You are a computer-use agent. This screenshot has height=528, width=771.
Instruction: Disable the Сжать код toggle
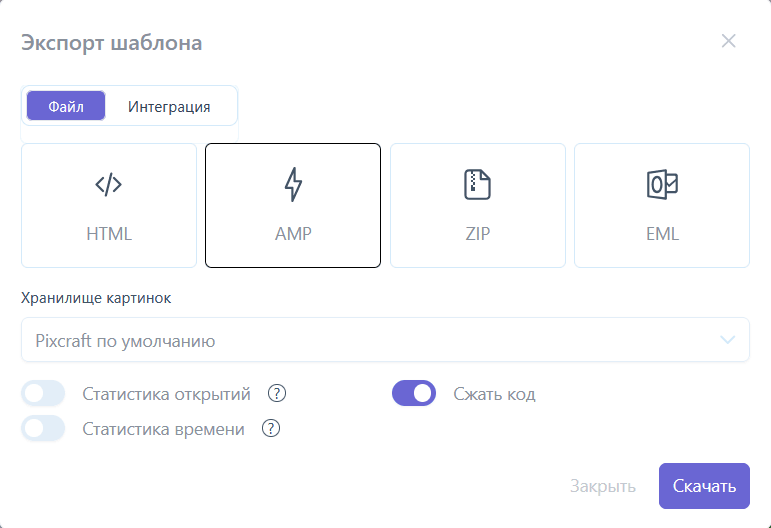[x=414, y=393]
